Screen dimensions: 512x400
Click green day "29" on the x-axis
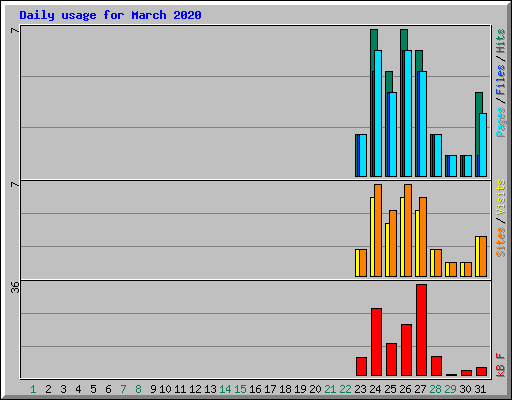[x=450, y=389]
